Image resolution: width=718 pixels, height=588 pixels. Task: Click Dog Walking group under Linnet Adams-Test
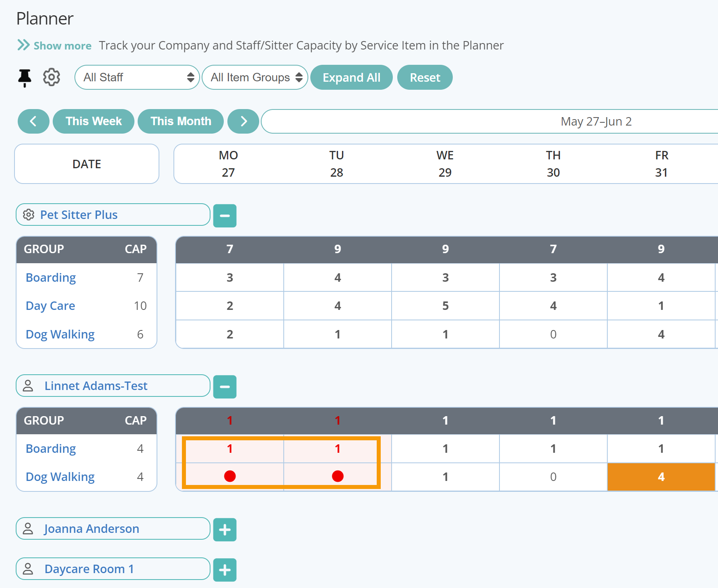pos(60,477)
